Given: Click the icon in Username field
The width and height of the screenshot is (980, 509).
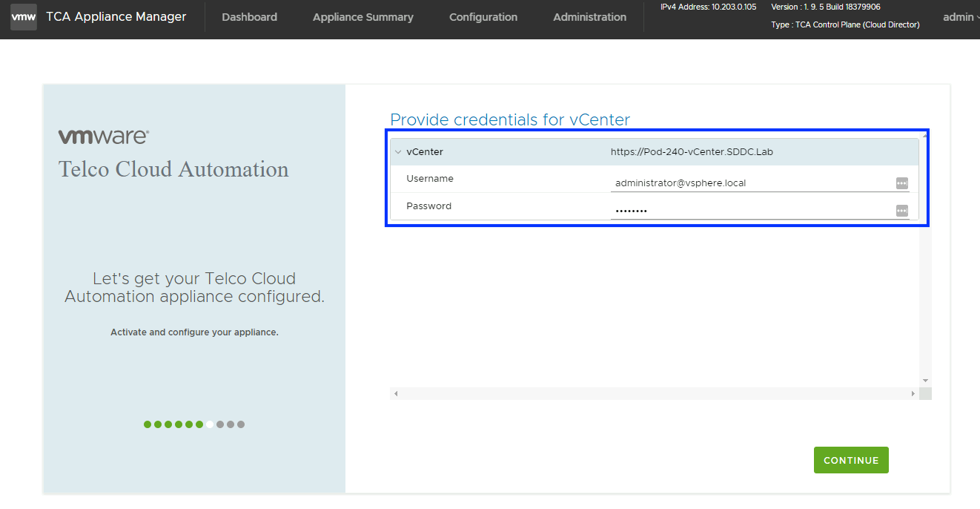Looking at the screenshot, I should point(901,183).
